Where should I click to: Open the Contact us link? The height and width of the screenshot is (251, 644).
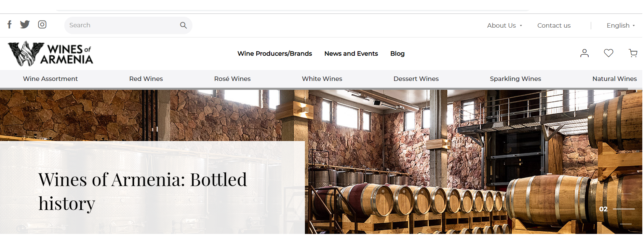point(554,26)
